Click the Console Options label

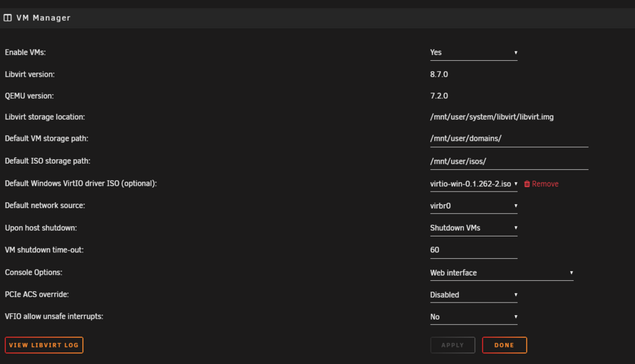pos(34,273)
